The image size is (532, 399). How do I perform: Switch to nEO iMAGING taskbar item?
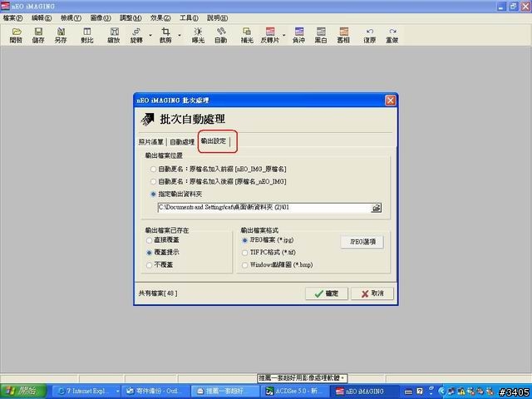[x=365, y=392]
